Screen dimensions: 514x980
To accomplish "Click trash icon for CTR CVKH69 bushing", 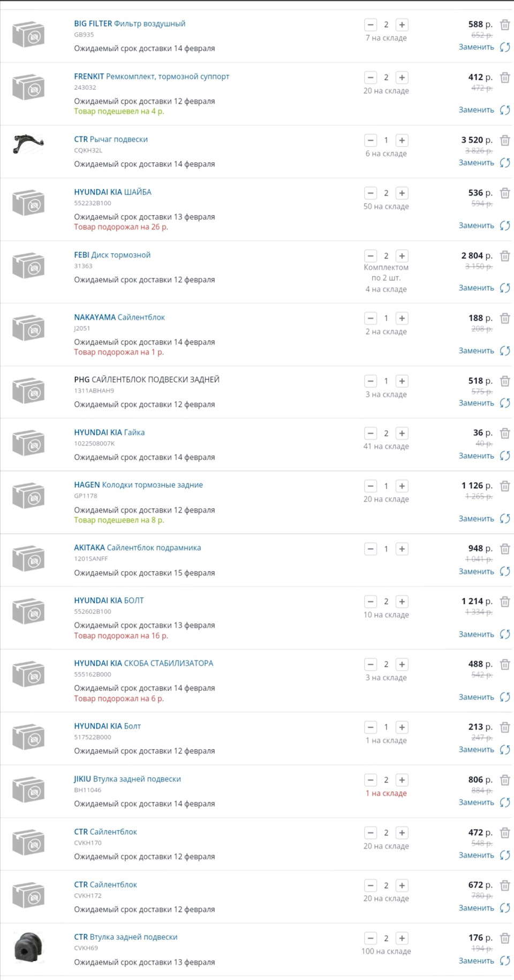I will [x=504, y=938].
